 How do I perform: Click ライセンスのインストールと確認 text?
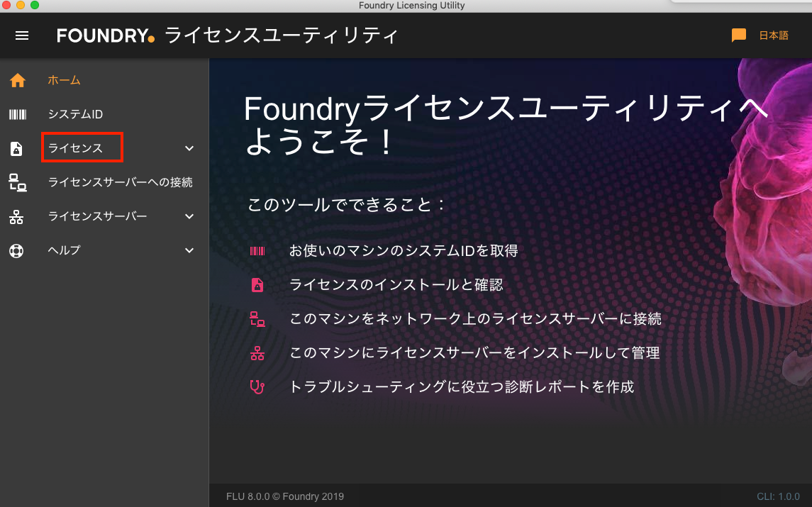pos(396,285)
